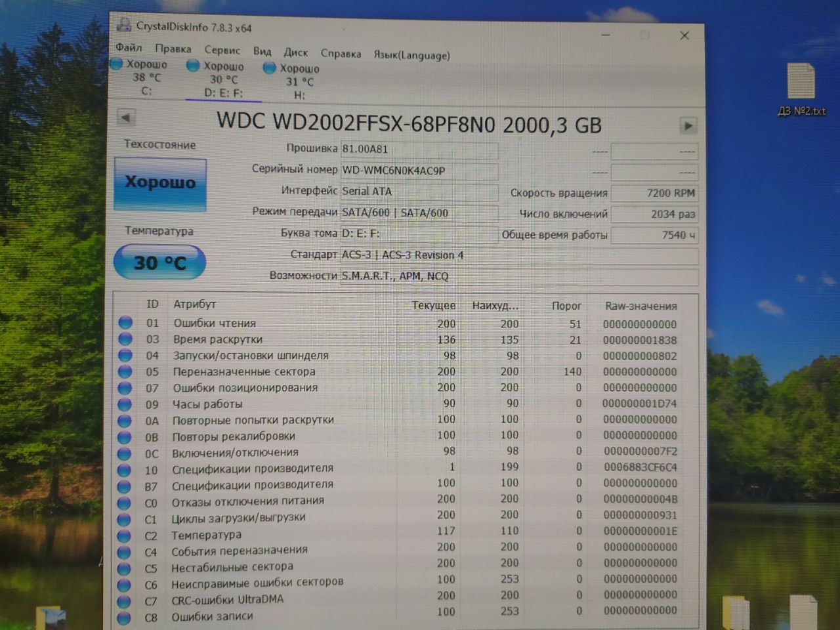Click status icon for C1 Циклы загрузки/выгрузки
The image size is (840, 630).
[124, 519]
